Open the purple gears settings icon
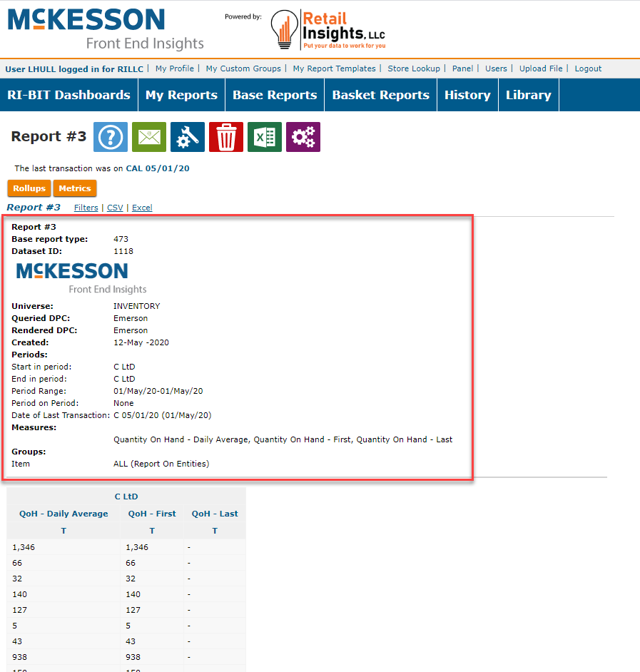The width and height of the screenshot is (640, 672). [303, 137]
